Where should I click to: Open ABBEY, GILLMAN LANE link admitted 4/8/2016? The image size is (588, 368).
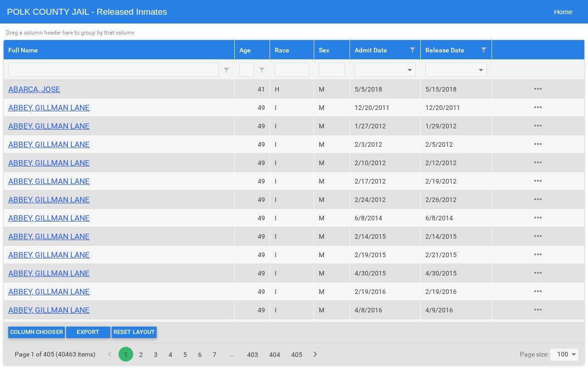[49, 310]
